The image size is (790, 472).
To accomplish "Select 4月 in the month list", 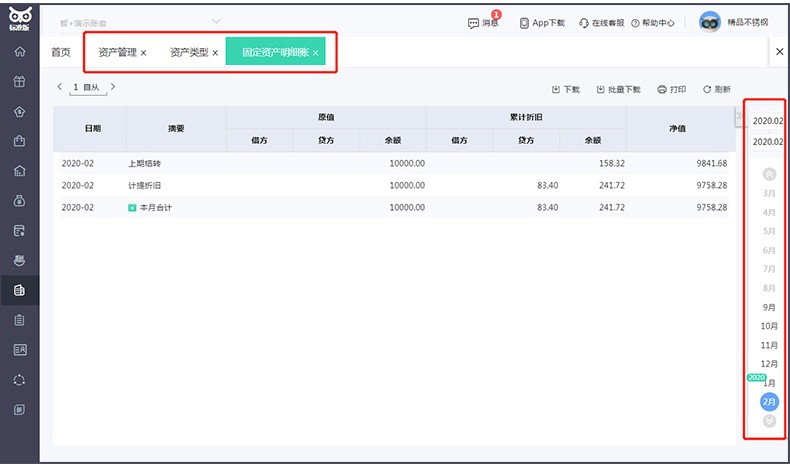I will click(769, 213).
